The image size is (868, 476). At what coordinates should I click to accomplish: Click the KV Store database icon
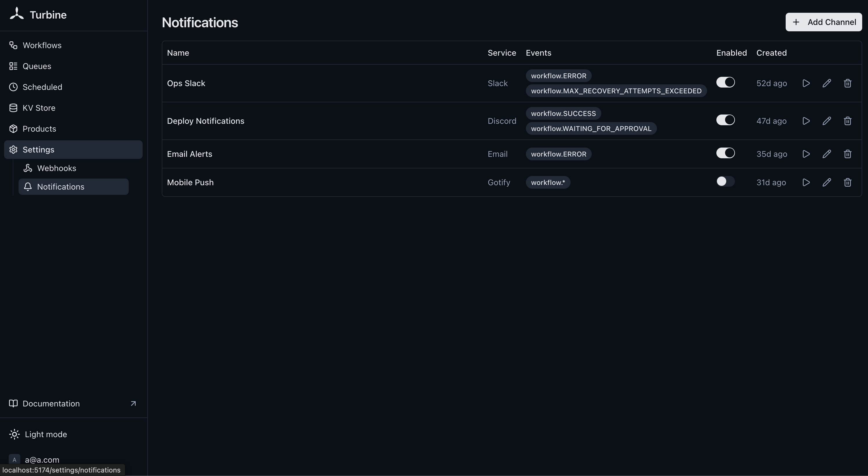tap(13, 108)
